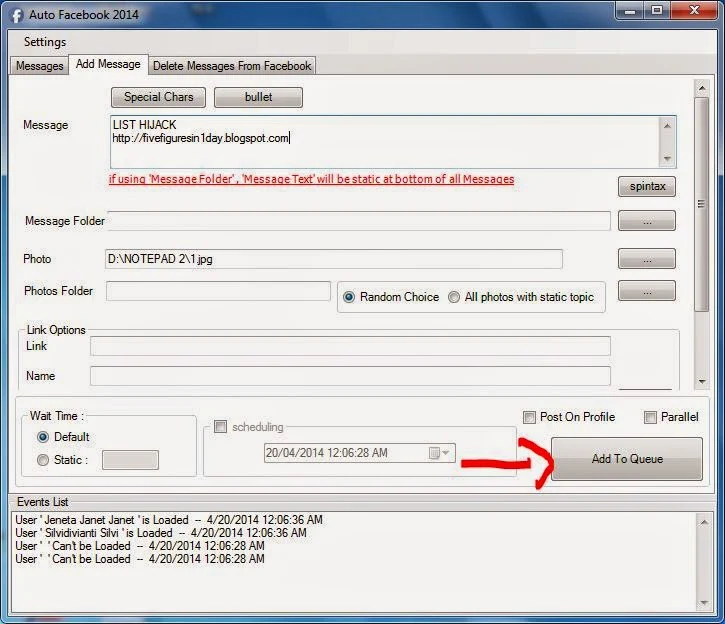Select the Add Message tab
The height and width of the screenshot is (624, 725).
(108, 64)
